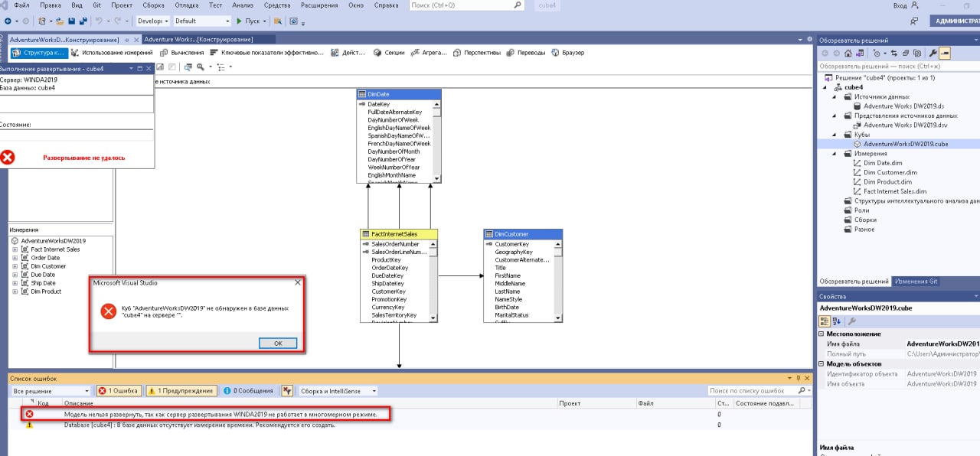Viewport: 980px width, 456px height.
Task: Close the Microsoft Visual Studio error dialog
Action: click(299, 282)
